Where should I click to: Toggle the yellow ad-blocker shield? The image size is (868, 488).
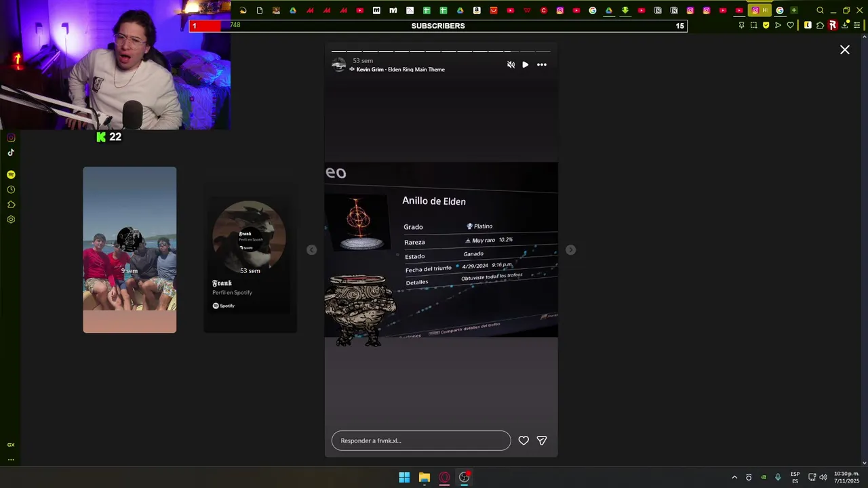point(766,25)
